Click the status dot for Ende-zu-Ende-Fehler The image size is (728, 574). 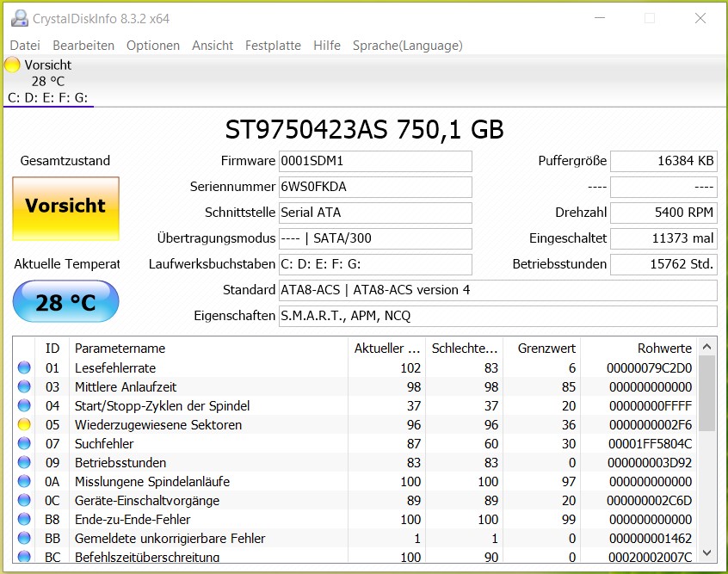pos(24,519)
